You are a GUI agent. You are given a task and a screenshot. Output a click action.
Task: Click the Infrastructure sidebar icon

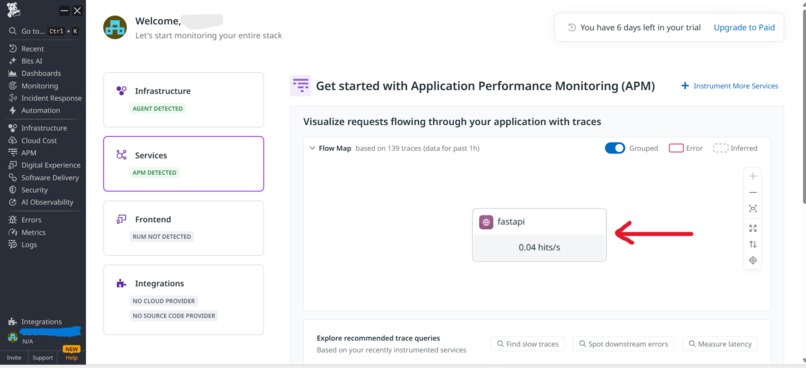coord(13,128)
